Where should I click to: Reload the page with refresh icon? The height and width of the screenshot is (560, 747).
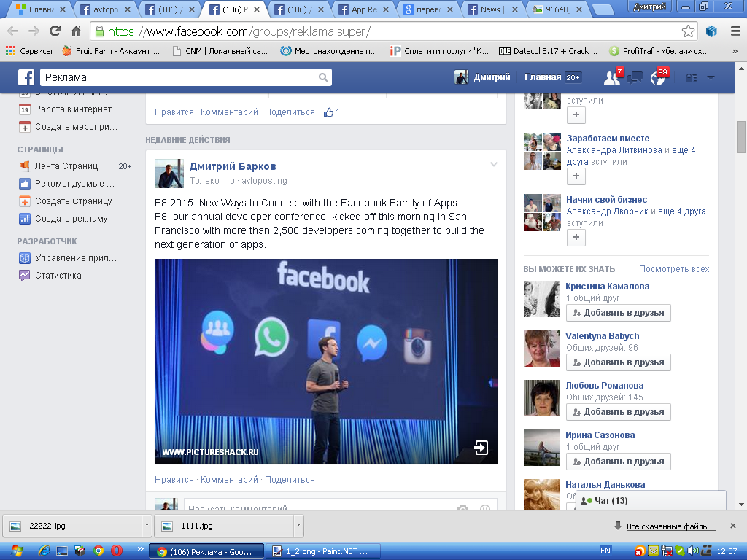pos(55,31)
